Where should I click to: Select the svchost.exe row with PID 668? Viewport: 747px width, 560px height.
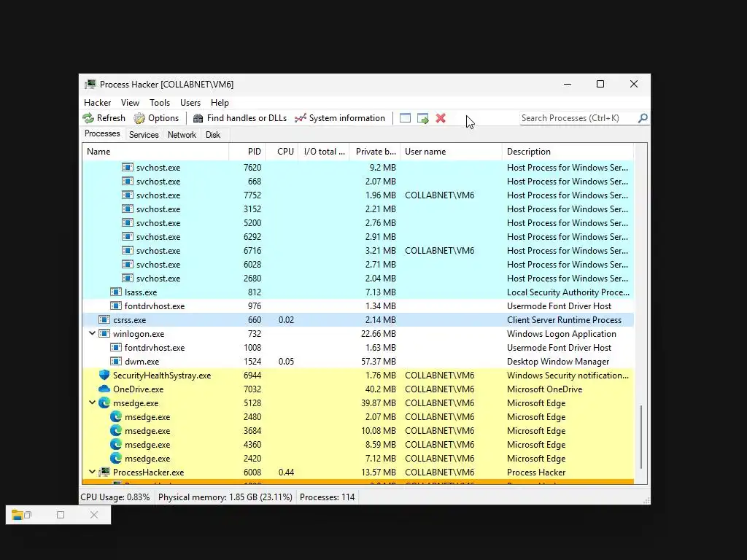click(358, 182)
